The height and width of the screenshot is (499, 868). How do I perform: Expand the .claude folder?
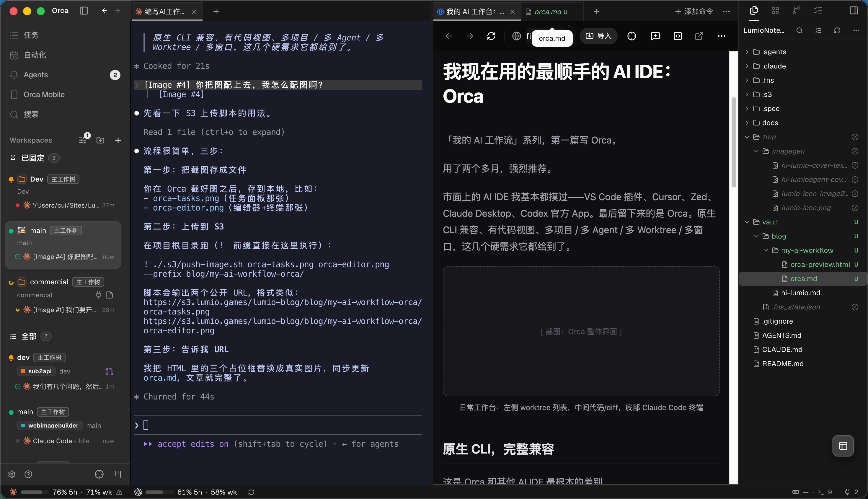(803, 66)
